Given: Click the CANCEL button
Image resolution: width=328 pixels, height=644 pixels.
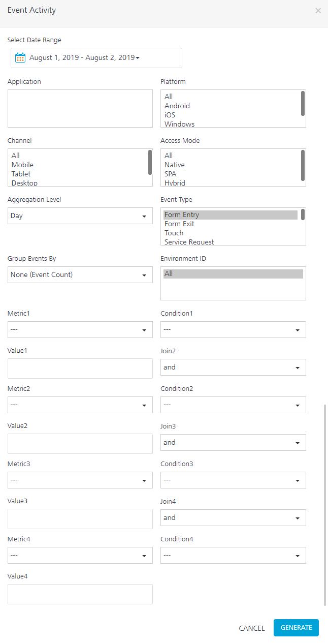Looking at the screenshot, I should tap(252, 628).
